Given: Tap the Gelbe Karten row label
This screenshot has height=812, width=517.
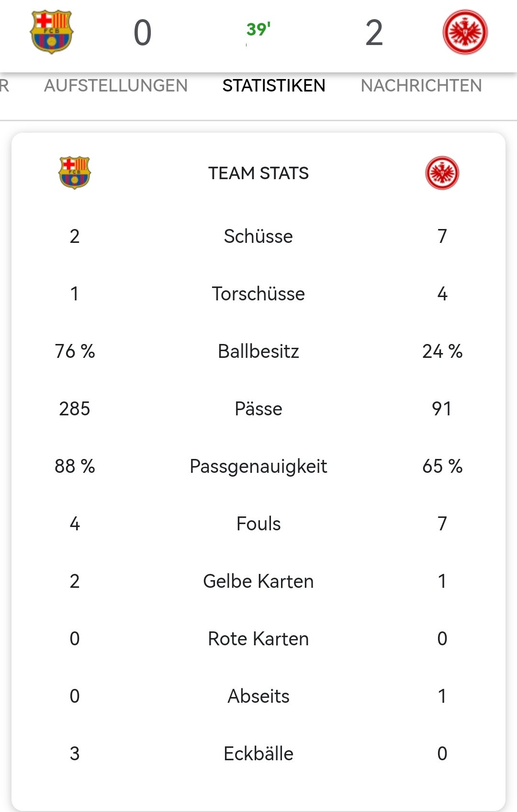Looking at the screenshot, I should point(258,581).
